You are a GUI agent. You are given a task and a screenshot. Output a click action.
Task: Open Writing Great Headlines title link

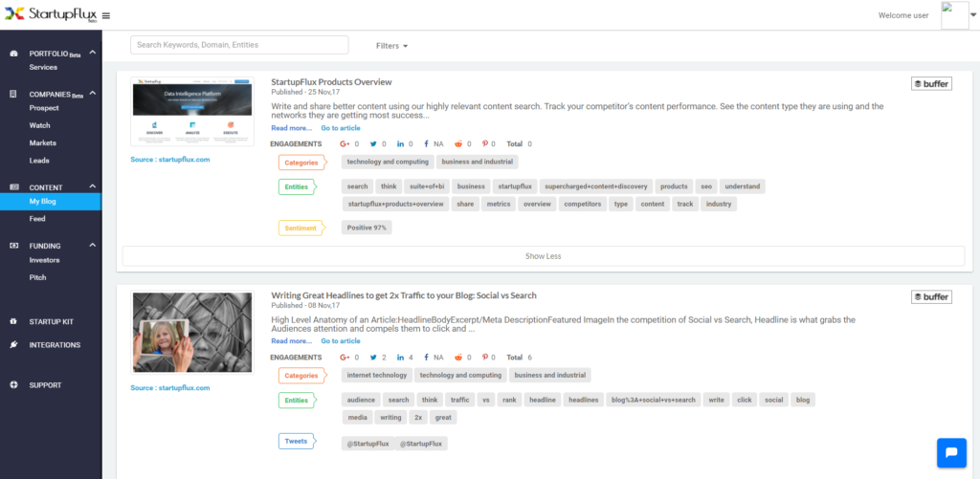[x=404, y=295]
